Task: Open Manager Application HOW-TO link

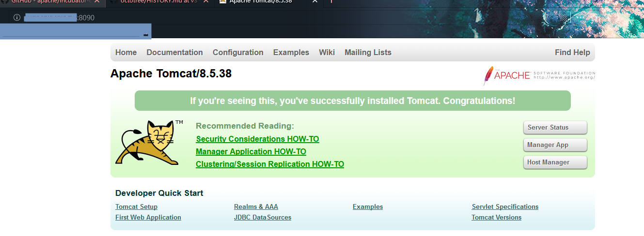Action: [251, 152]
